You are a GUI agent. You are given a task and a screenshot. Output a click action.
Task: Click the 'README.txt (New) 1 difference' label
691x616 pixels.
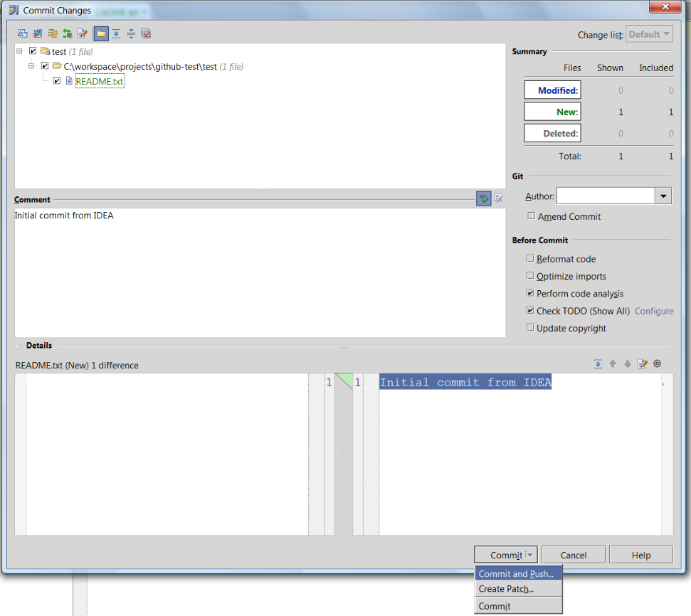[x=77, y=366]
